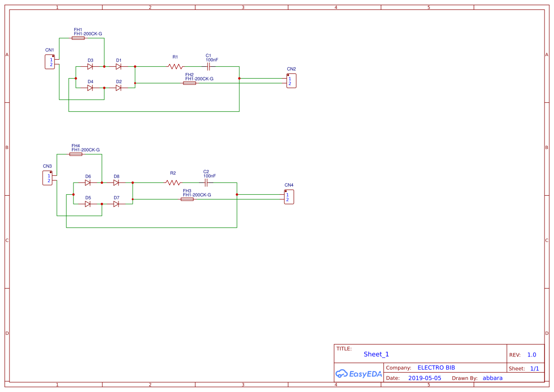Image resolution: width=554 pixels, height=392 pixels.
Task: Select the Drawn By name abbara
Action: tap(492, 378)
